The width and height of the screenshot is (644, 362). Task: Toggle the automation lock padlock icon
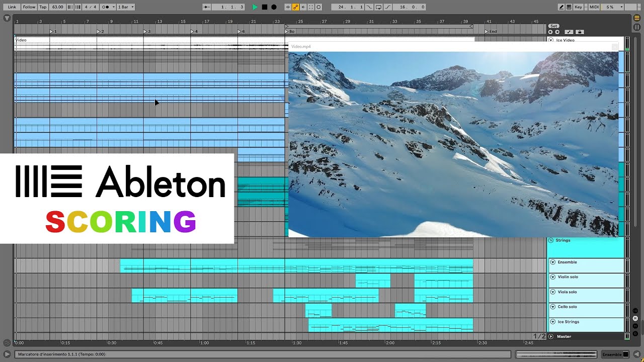(580, 32)
